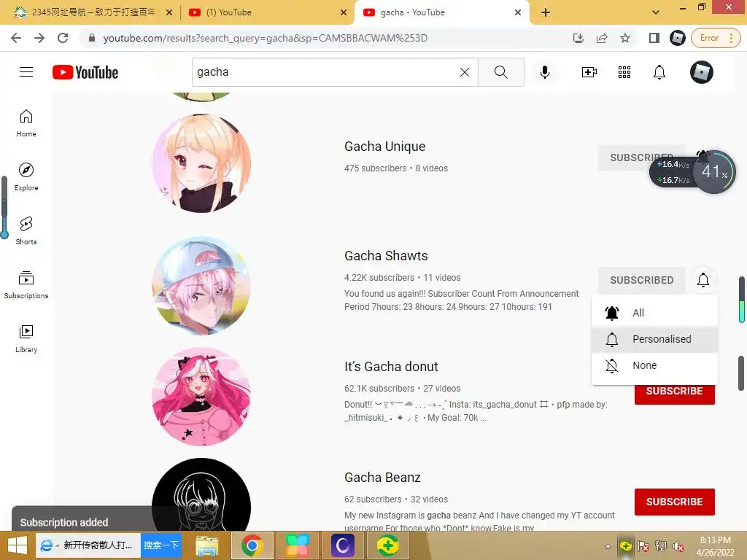
Task: Open File Explorer from taskbar
Action: [207, 545]
